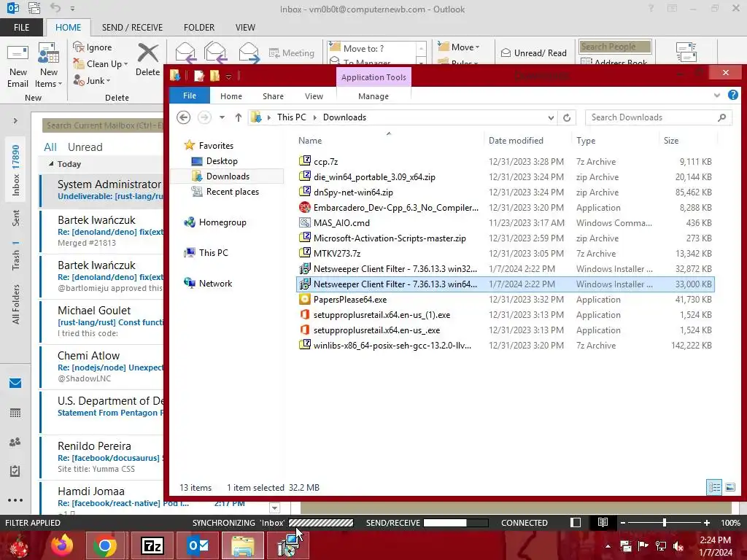This screenshot has height=560, width=747.
Task: Switch to Details view in Explorer
Action: [x=714, y=487]
